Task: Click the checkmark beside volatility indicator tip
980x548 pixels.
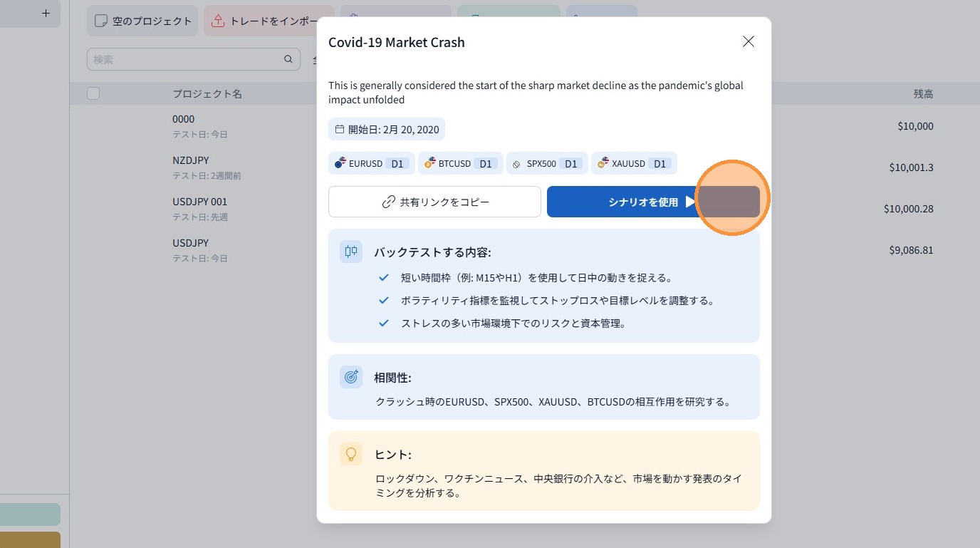Action: point(384,300)
